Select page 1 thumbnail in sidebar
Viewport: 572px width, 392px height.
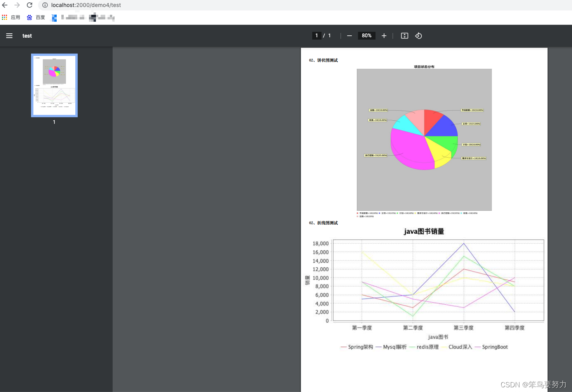pos(54,85)
